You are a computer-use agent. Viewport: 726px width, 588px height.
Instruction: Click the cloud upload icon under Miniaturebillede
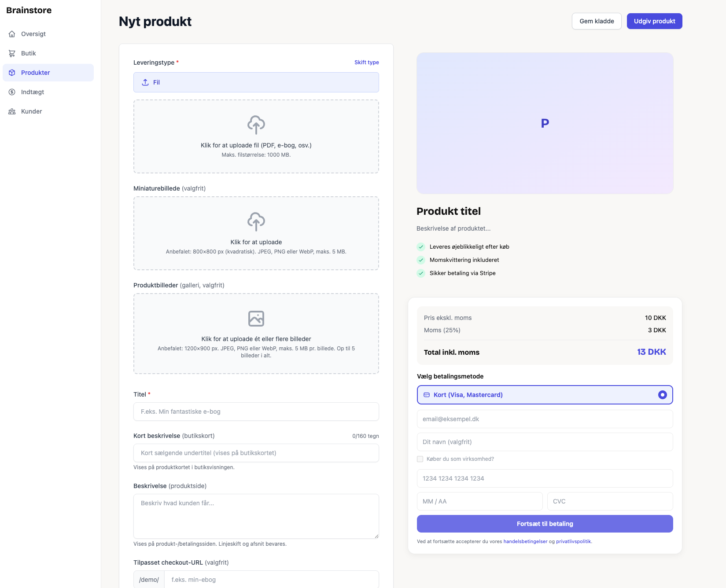[256, 222]
